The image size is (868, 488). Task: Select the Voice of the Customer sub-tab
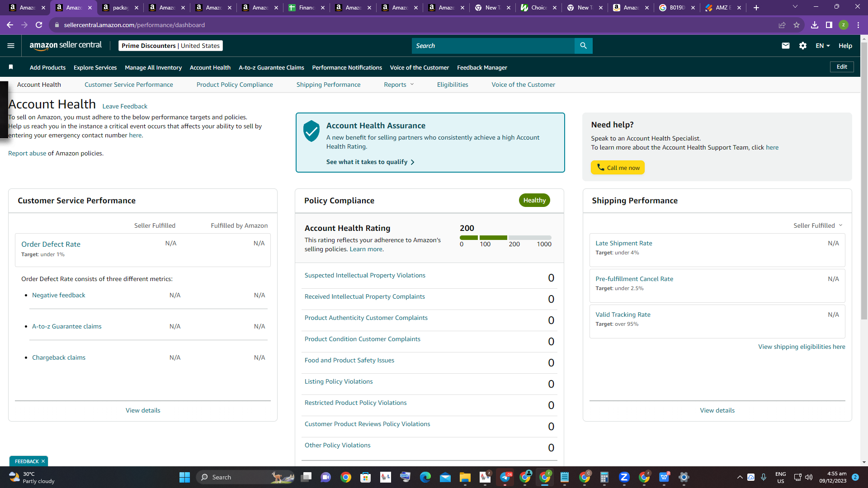(x=524, y=84)
